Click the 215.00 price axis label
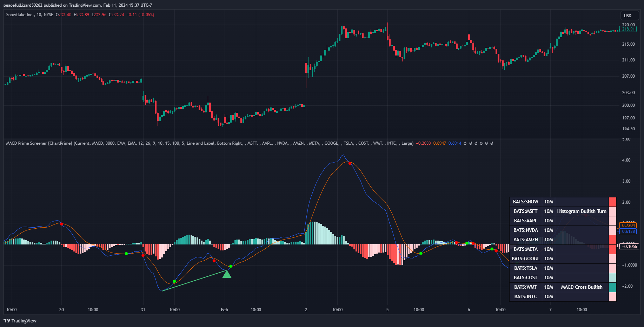 pos(628,44)
